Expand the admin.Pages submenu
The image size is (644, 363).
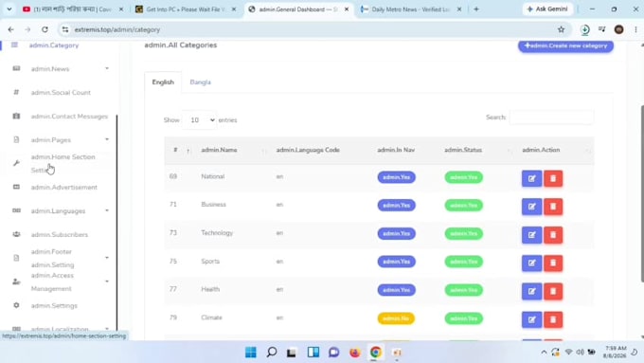click(x=107, y=139)
